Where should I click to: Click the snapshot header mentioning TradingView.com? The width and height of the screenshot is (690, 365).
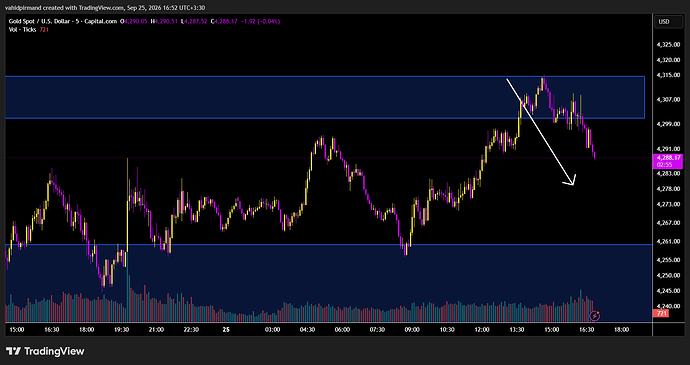[x=106, y=7]
